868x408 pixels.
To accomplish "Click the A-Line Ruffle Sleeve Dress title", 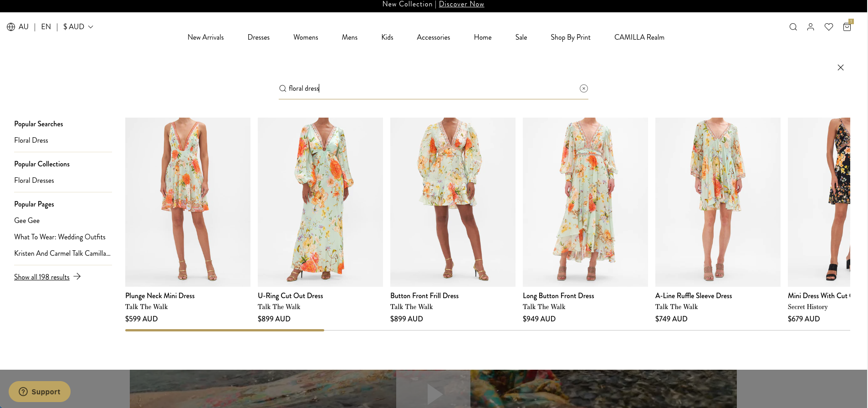I will pyautogui.click(x=694, y=296).
